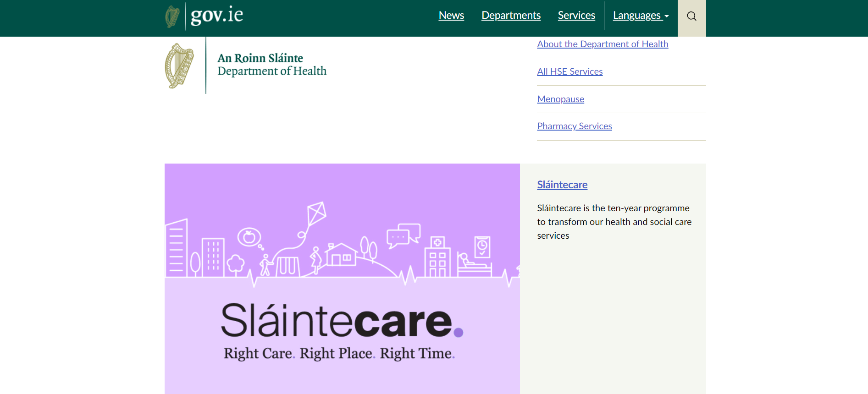Click the apple thought bubble illustration
Image resolution: width=868 pixels, height=394 pixels.
pos(249,237)
